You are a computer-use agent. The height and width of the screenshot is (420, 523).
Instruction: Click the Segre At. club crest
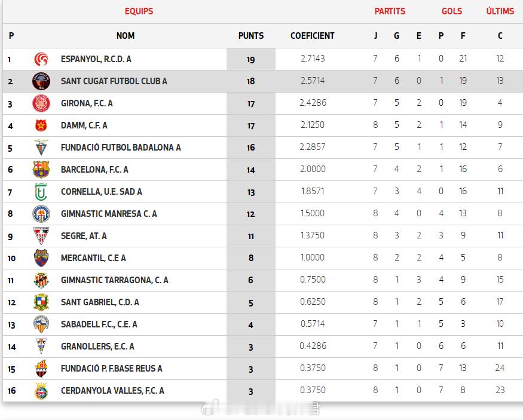coord(41,236)
